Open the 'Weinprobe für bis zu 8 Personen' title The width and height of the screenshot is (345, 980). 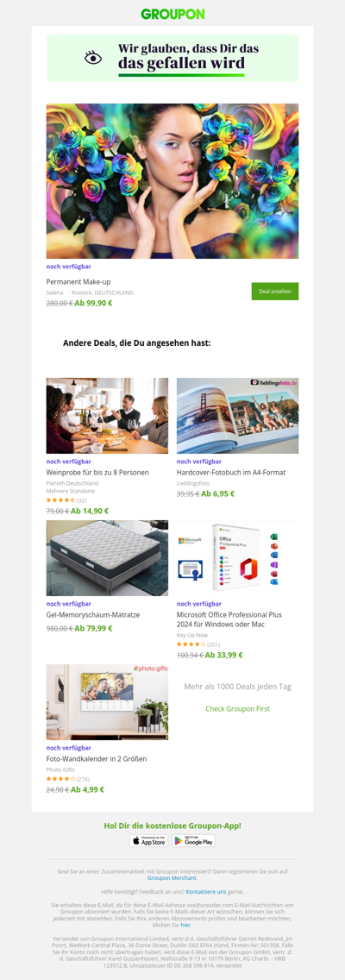(x=97, y=473)
